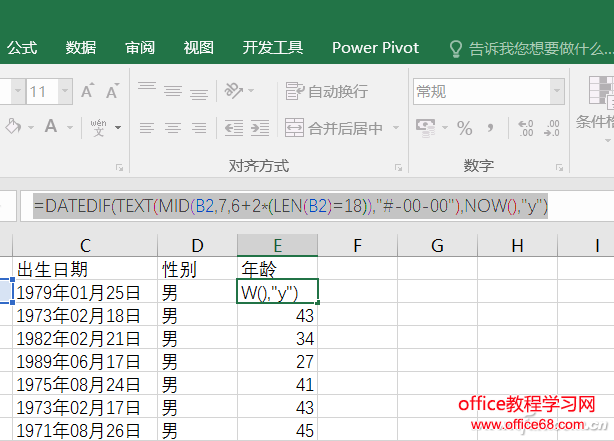Click the phonetic guide wén icon
This screenshot has width=614, height=441.
[98, 128]
